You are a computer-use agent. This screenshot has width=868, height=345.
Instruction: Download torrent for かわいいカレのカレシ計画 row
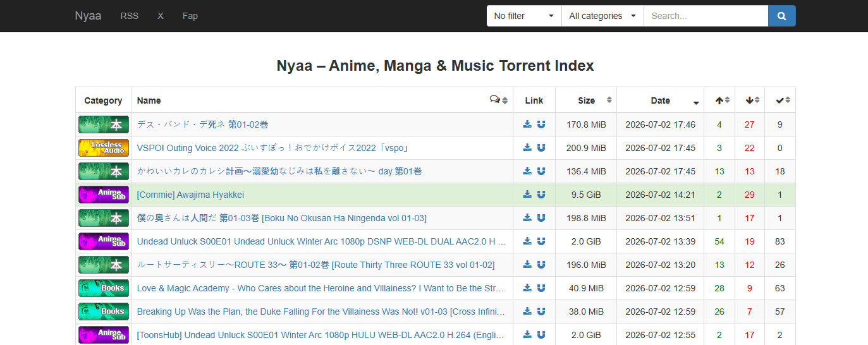pyautogui.click(x=527, y=171)
